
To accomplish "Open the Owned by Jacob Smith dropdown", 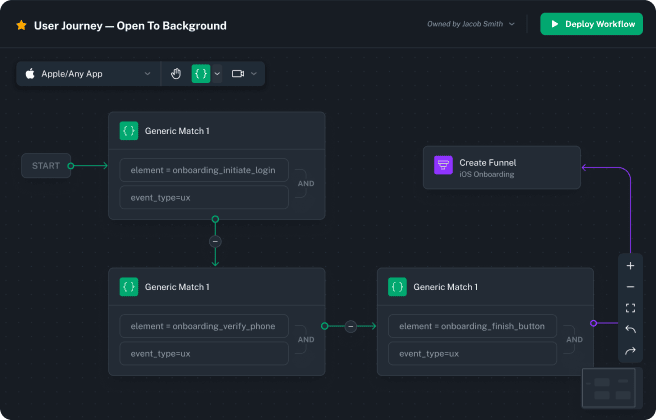I will tap(471, 24).
